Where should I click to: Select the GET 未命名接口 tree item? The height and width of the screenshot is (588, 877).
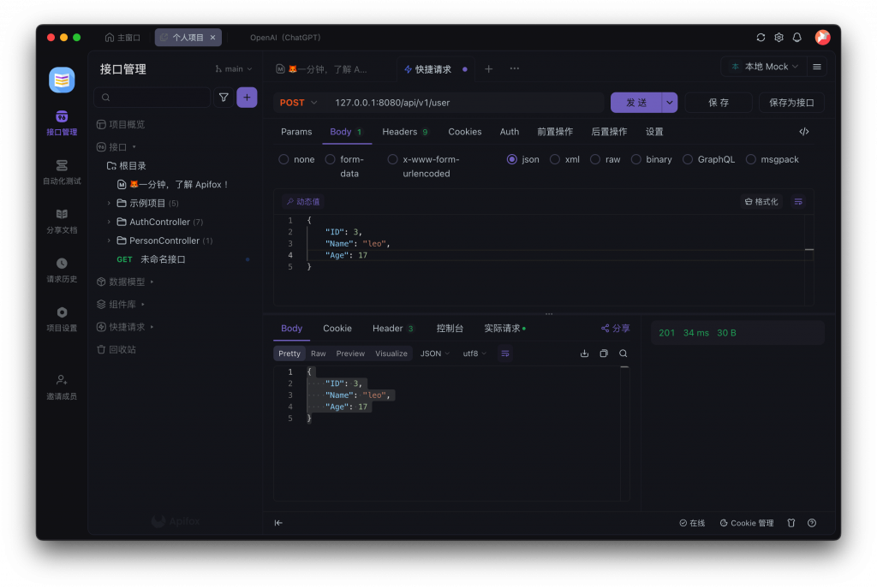(x=176, y=259)
